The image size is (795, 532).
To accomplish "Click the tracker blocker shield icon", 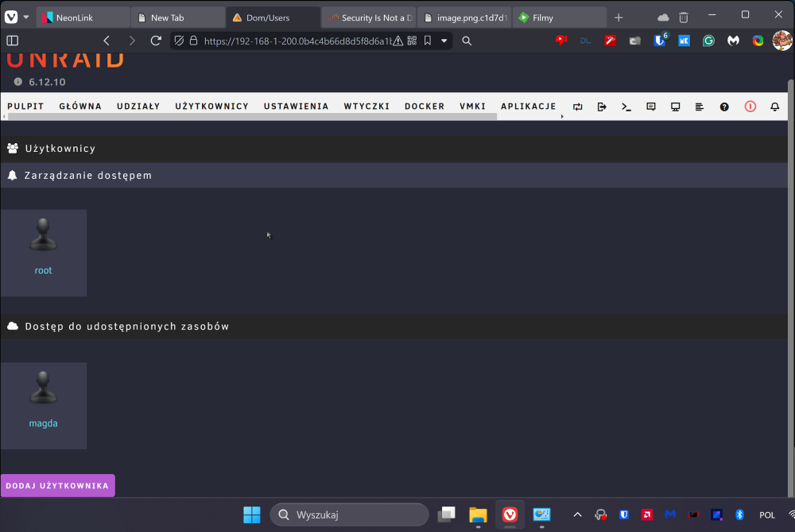I will [x=178, y=41].
